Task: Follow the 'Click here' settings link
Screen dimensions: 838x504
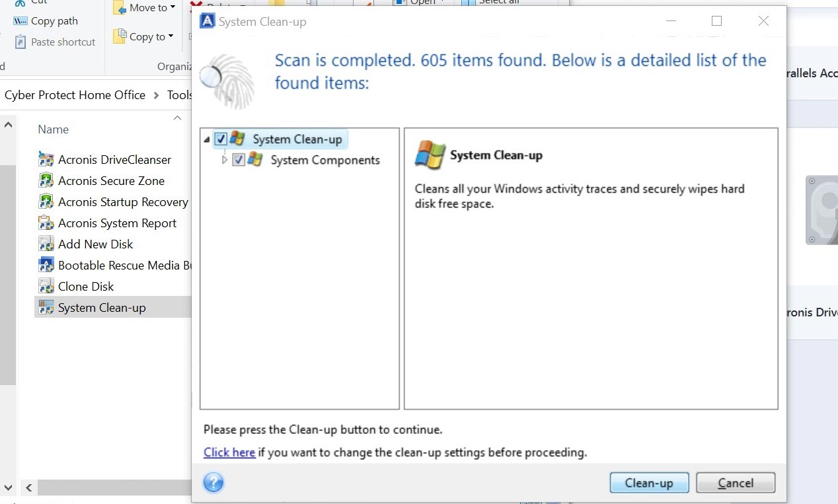Action: pos(229,452)
